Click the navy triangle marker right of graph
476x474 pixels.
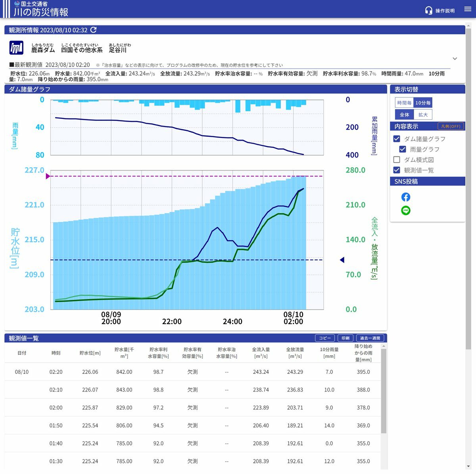(342, 260)
